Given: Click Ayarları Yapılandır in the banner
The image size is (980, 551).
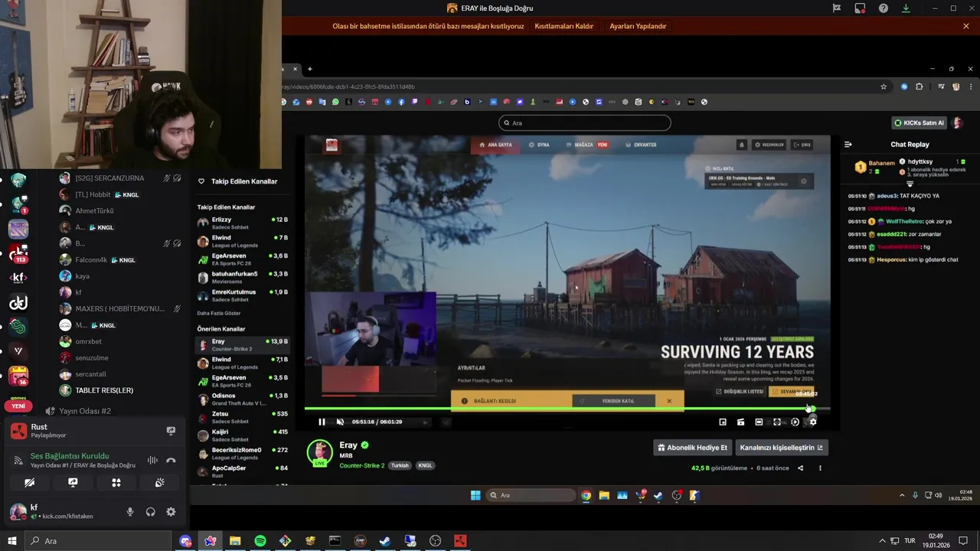Looking at the screenshot, I should (638, 26).
